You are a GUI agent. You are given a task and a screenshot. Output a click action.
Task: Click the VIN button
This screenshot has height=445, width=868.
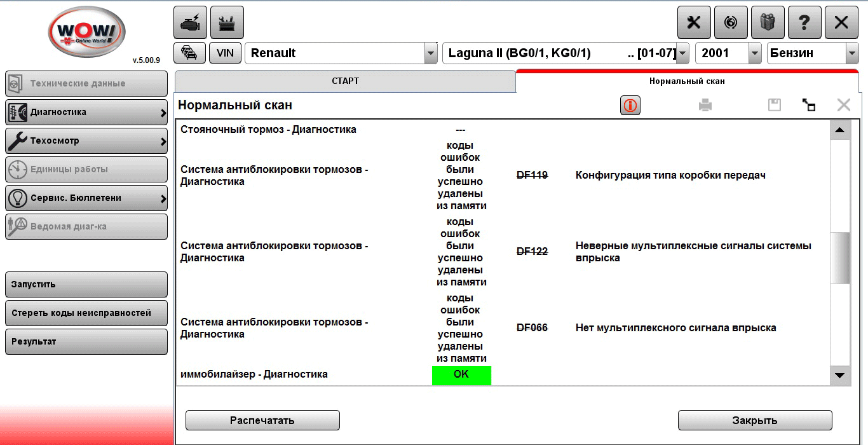point(225,53)
